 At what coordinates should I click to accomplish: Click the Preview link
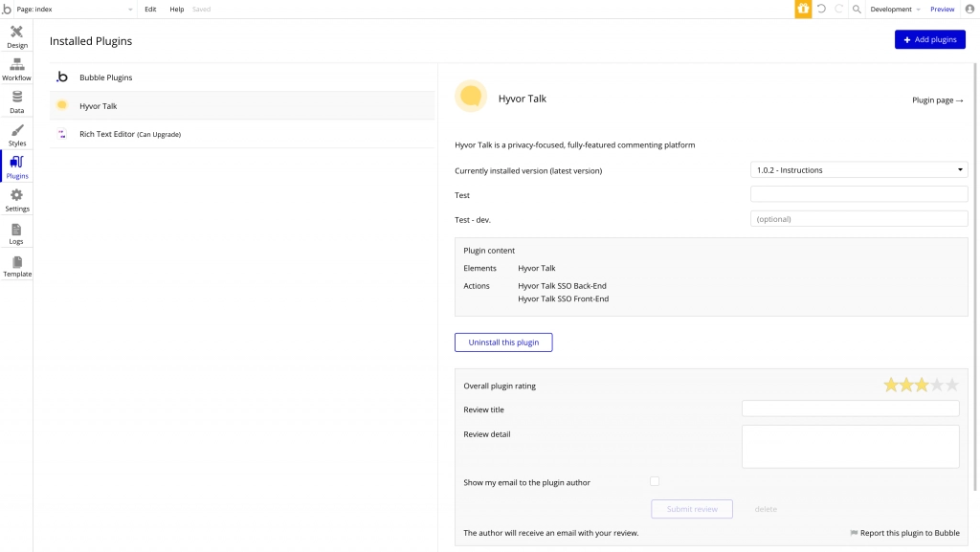tap(942, 9)
